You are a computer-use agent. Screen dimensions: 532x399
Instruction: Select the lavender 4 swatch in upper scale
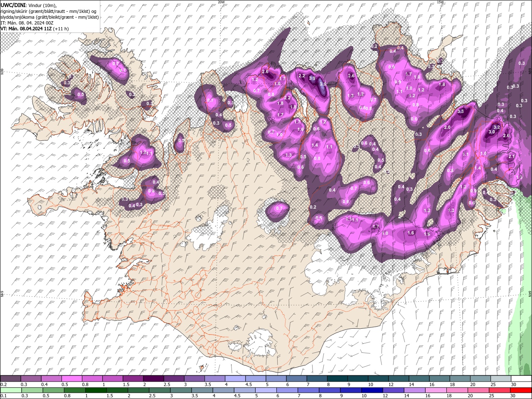click(235, 379)
